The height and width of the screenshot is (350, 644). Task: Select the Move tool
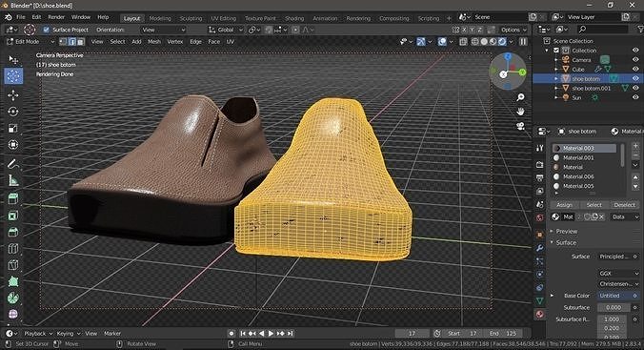(x=13, y=95)
